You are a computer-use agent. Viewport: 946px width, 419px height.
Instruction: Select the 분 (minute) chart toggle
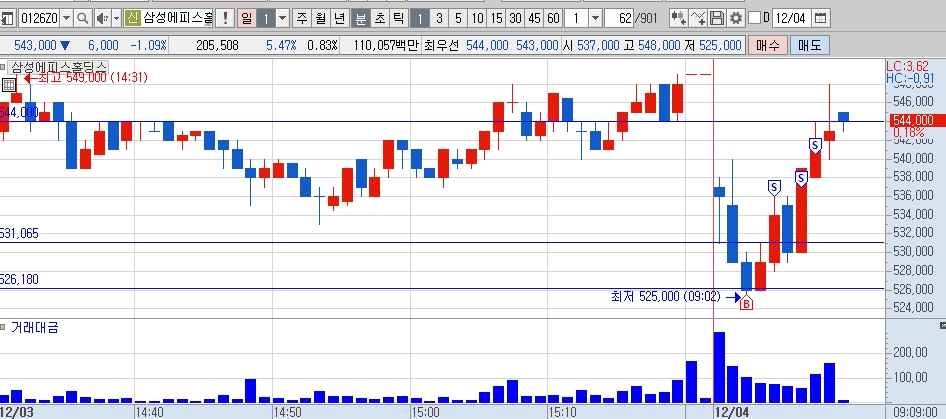point(360,18)
